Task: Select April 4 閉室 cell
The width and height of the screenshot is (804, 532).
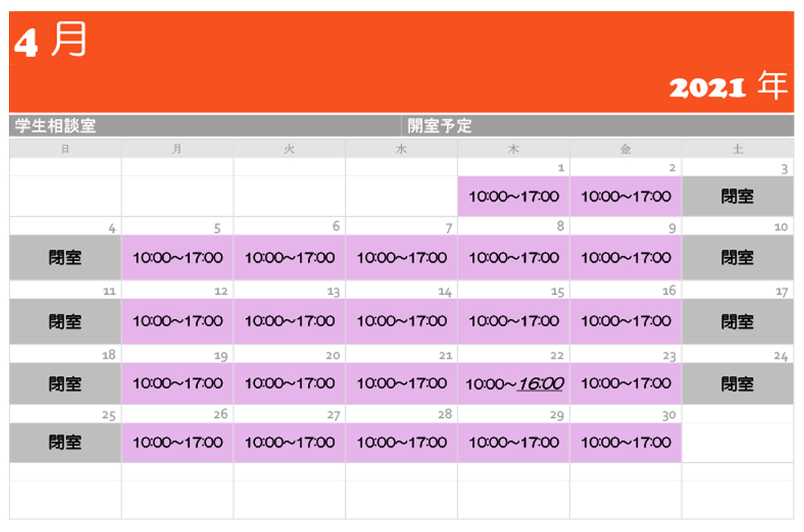Action: point(65,258)
